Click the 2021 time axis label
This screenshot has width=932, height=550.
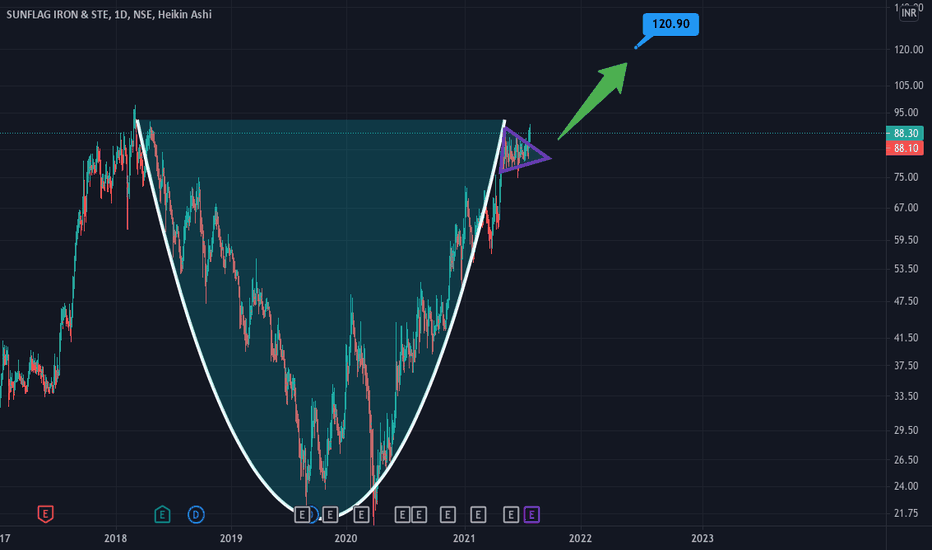[x=464, y=539]
